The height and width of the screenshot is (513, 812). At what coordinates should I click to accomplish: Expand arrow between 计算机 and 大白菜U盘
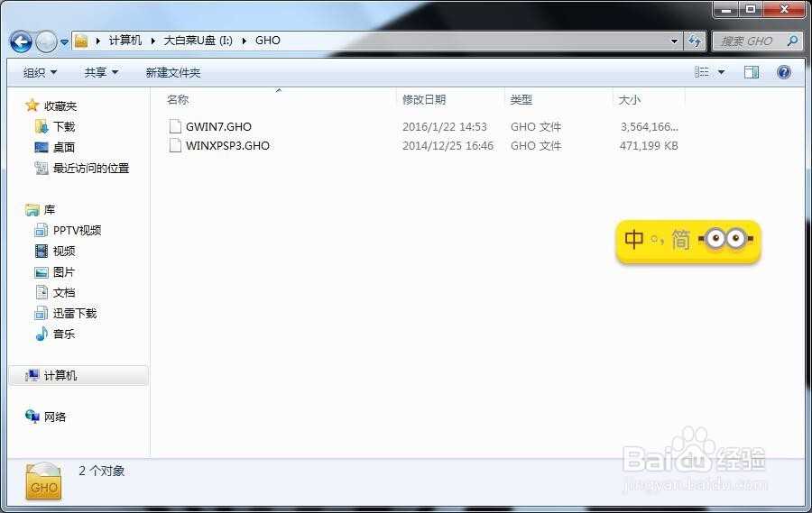152,41
